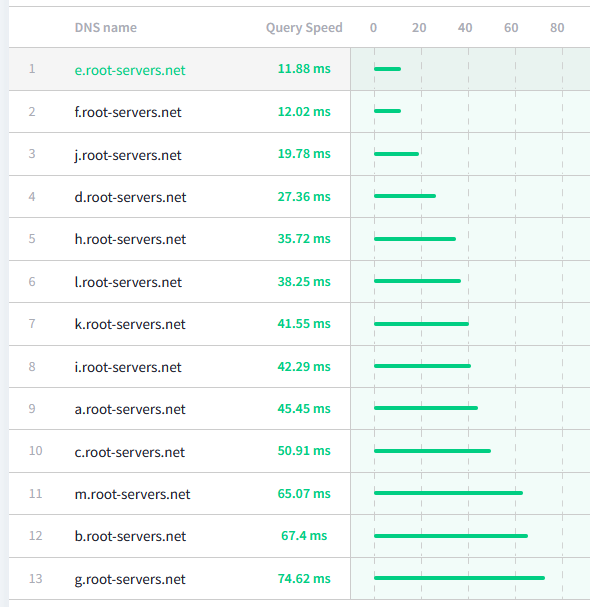The width and height of the screenshot is (590, 607).
Task: Click the 12.02 ms query speed value
Action: (304, 112)
